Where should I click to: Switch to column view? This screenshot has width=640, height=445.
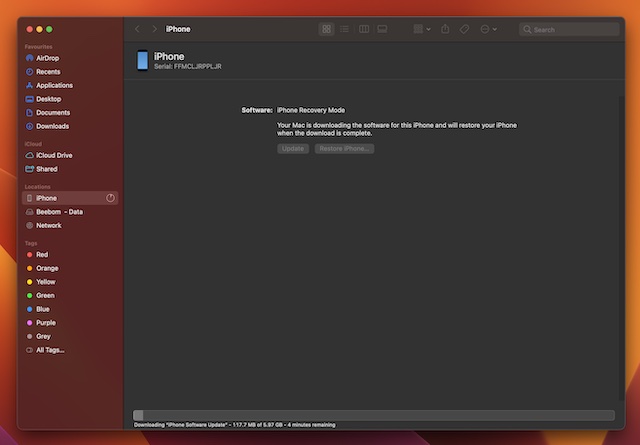point(364,29)
